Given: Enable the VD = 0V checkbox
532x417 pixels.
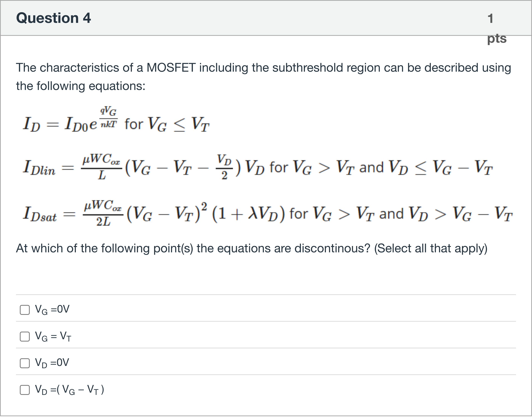Looking at the screenshot, I should 25,363.
